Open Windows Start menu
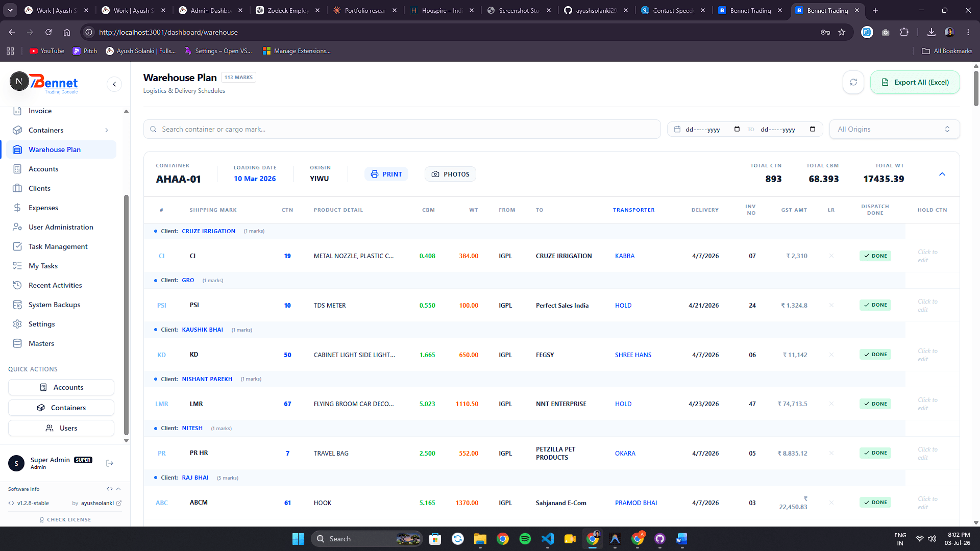The image size is (980, 551). (x=298, y=539)
